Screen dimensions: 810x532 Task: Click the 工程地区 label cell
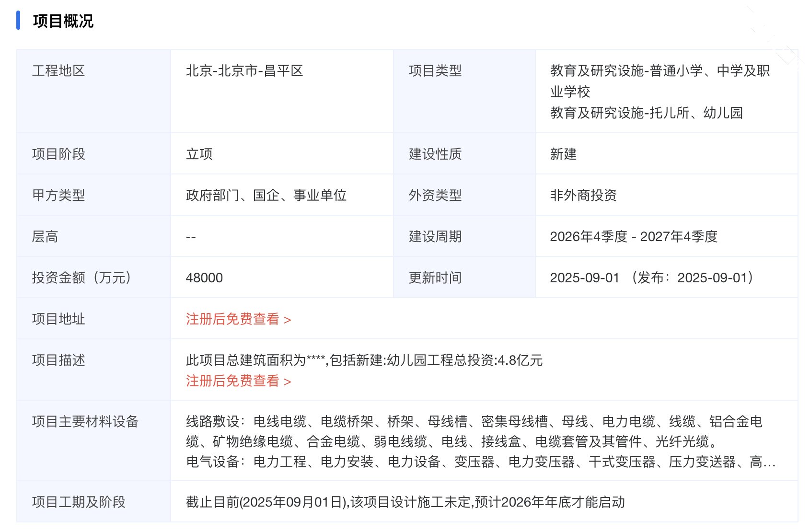(x=58, y=71)
